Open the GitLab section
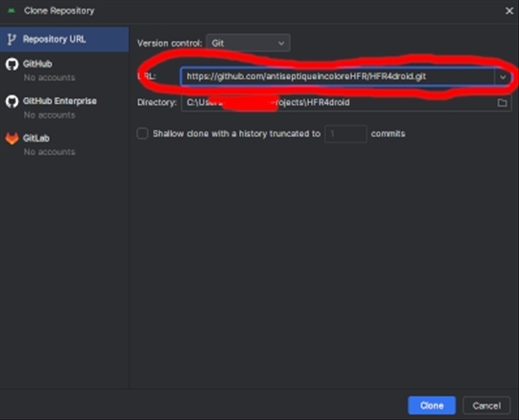519x420 pixels. point(64,144)
